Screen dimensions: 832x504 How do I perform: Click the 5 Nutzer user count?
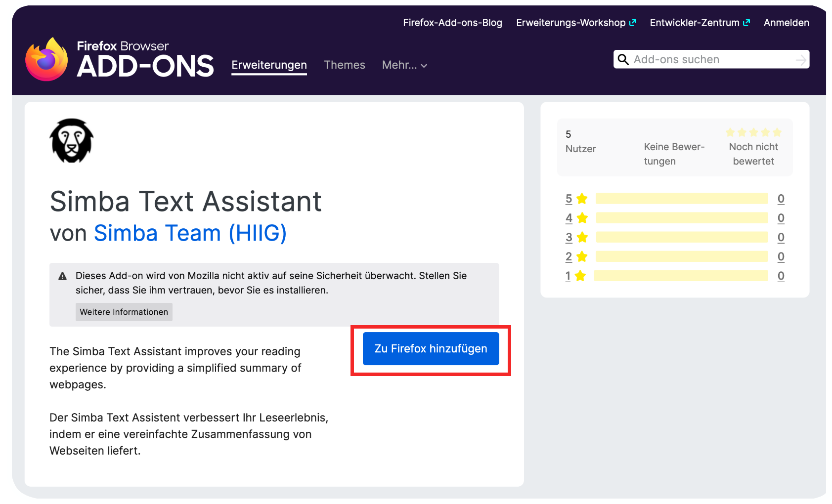[580, 141]
